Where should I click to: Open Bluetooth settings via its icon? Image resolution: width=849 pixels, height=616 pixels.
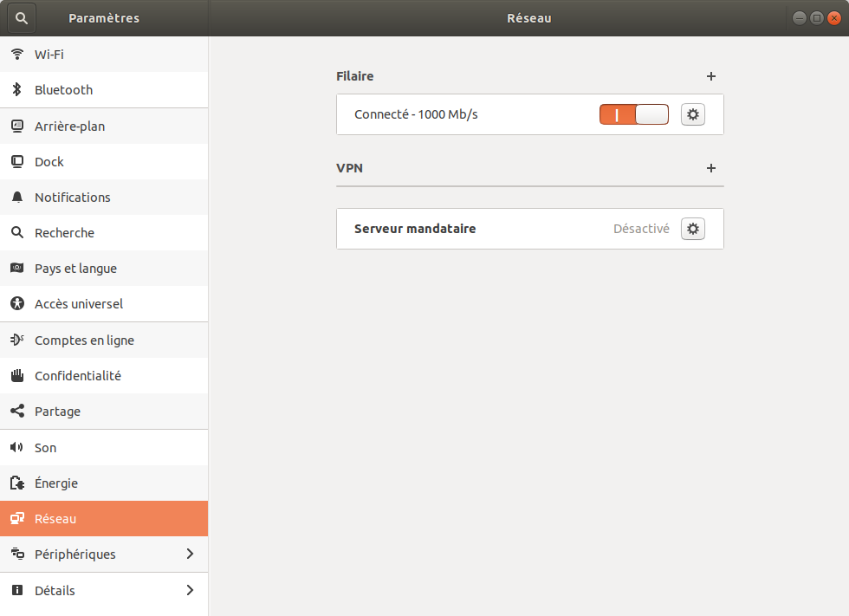pyautogui.click(x=16, y=89)
